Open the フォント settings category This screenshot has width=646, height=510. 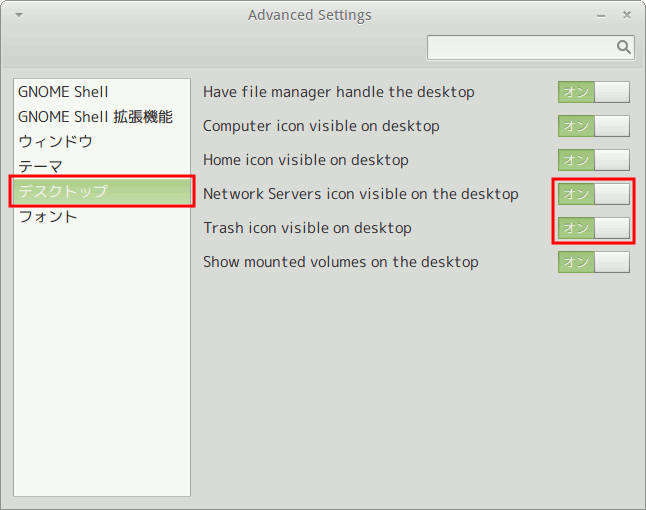(x=48, y=216)
